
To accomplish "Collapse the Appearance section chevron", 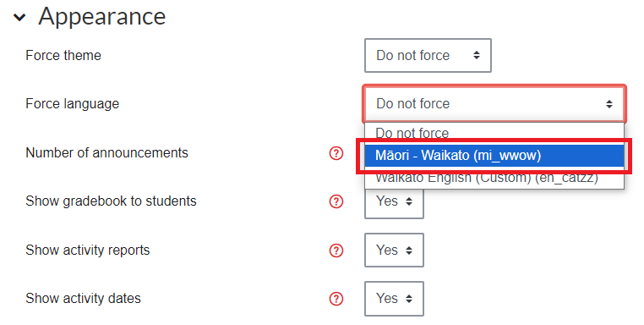I will tap(19, 17).
